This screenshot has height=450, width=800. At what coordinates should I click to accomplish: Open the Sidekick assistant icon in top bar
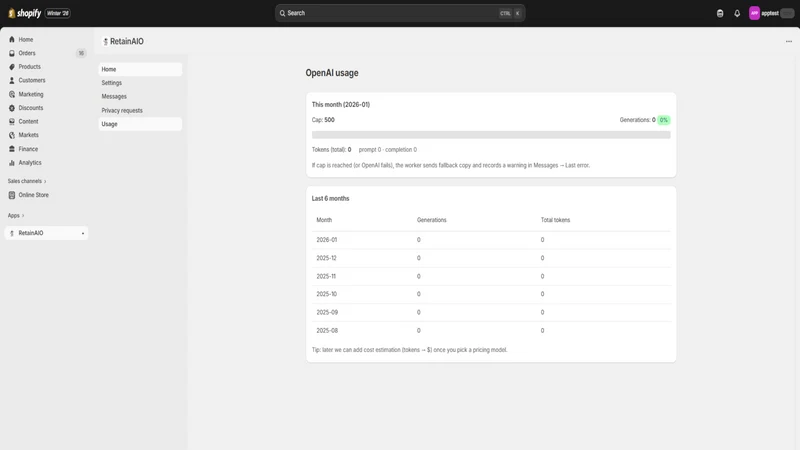pyautogui.click(x=720, y=13)
